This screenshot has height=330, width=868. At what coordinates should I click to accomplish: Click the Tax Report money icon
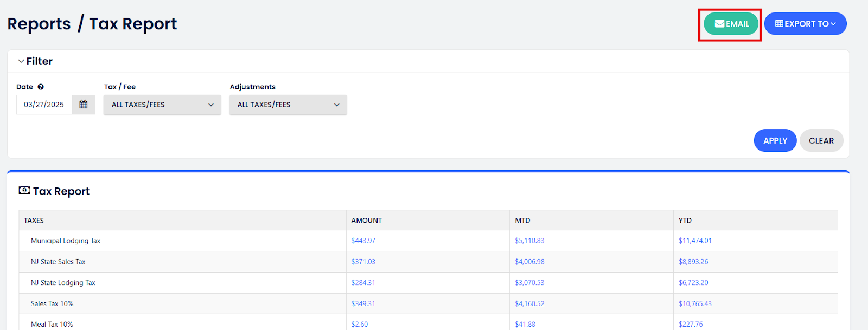(x=24, y=191)
